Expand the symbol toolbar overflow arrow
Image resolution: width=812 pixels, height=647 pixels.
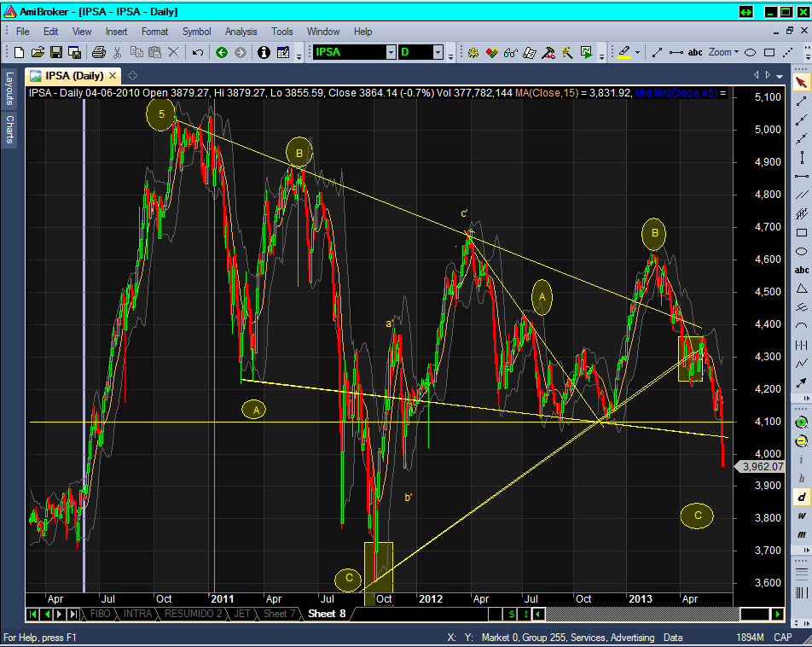450,55
